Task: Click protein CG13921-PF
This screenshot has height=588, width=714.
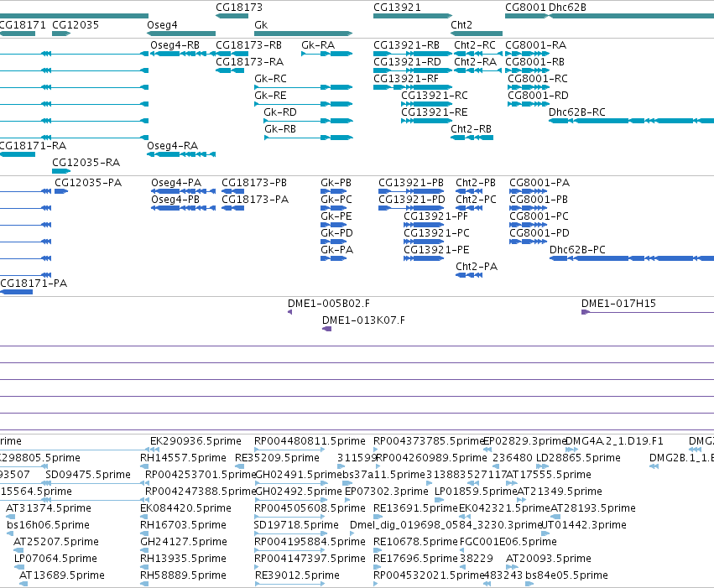Action: click(435, 216)
